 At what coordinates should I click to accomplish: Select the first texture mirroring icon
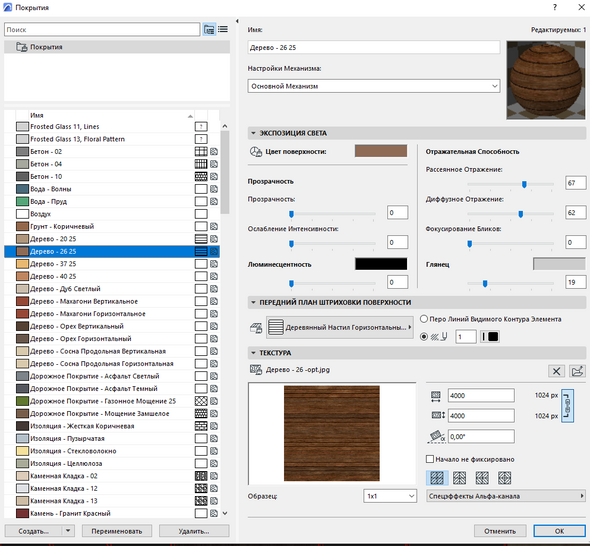point(437,478)
